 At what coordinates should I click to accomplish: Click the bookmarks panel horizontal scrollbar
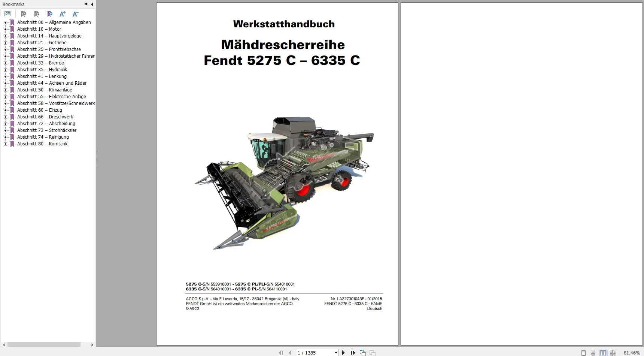click(x=44, y=345)
